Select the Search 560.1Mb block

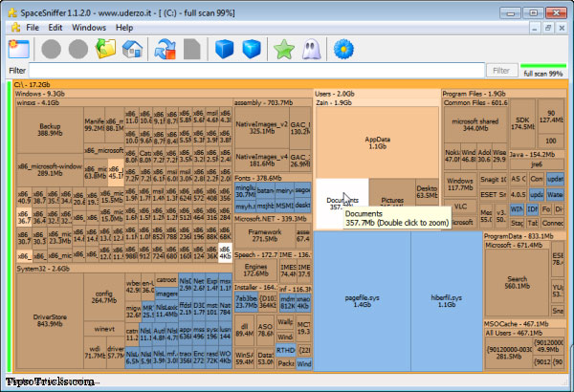pyautogui.click(x=517, y=282)
